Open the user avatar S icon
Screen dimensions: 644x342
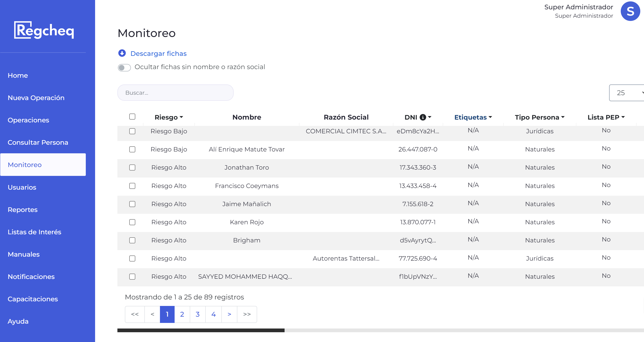[630, 11]
